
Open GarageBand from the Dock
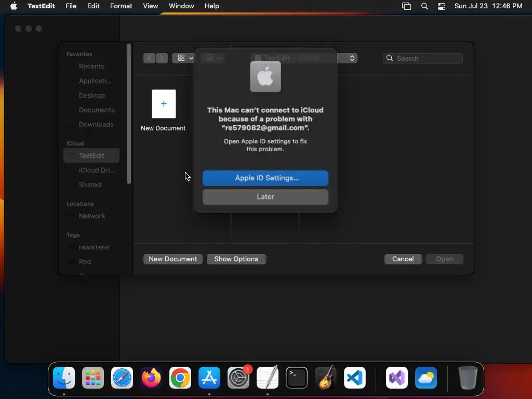click(326, 378)
